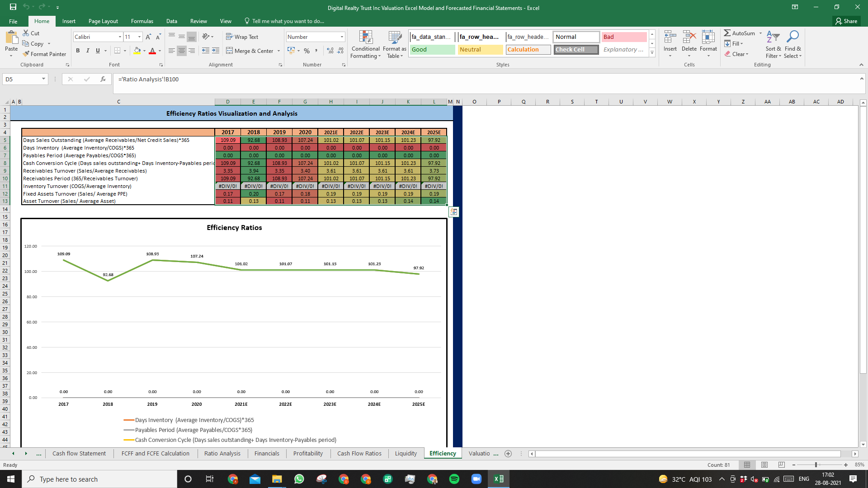The height and width of the screenshot is (488, 868).
Task: Expand the AutoSum dropdown arrow
Action: [x=760, y=33]
